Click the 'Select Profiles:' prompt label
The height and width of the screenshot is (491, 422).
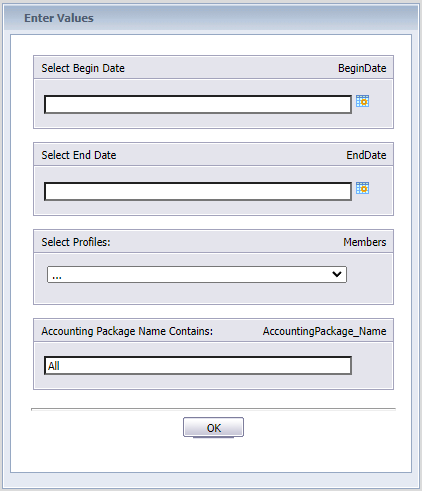point(76,242)
